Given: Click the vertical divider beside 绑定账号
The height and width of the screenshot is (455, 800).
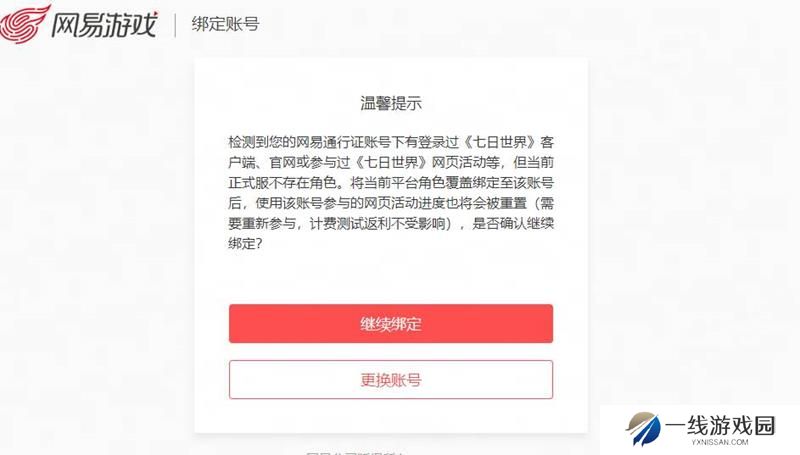Looking at the screenshot, I should tap(175, 25).
